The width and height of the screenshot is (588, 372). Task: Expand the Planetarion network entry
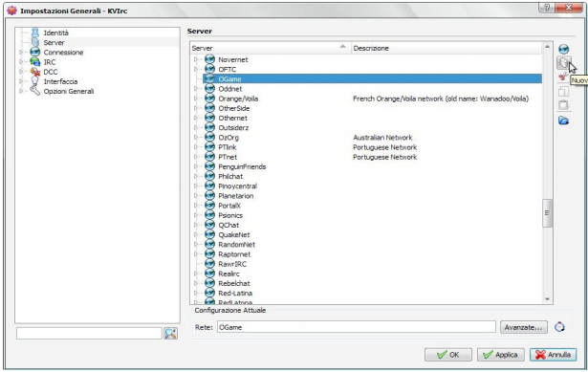click(195, 196)
